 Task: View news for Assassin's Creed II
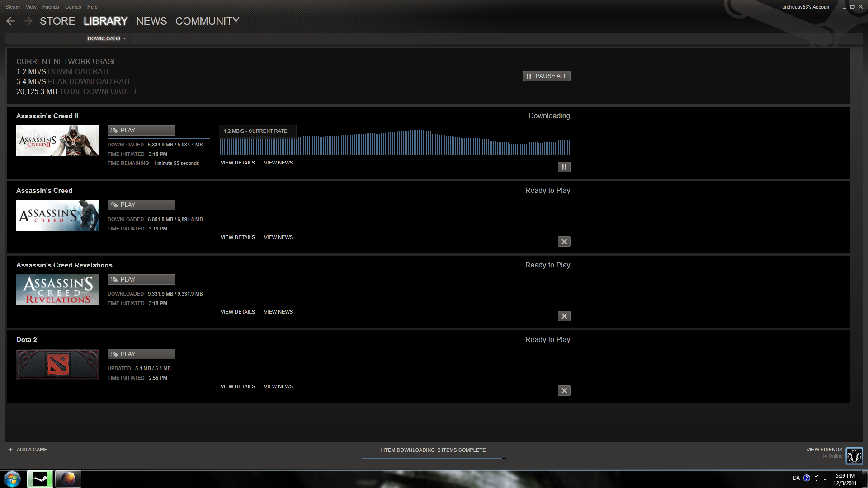click(x=278, y=163)
